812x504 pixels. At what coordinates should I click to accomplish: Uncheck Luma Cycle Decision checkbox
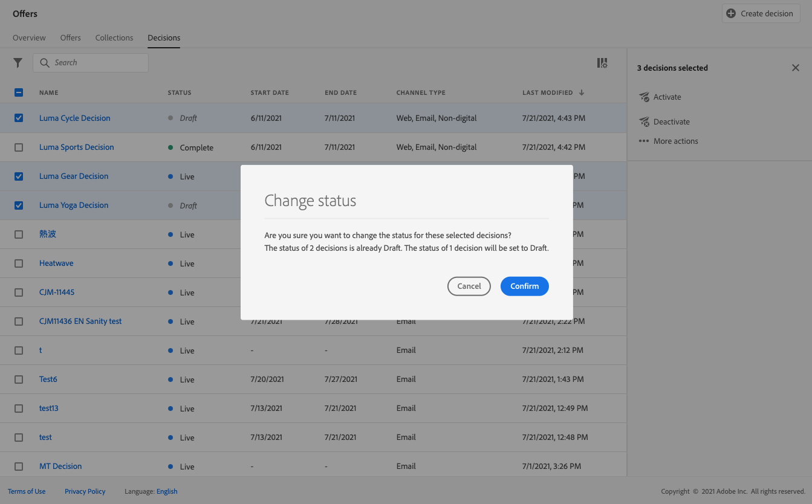click(x=19, y=118)
